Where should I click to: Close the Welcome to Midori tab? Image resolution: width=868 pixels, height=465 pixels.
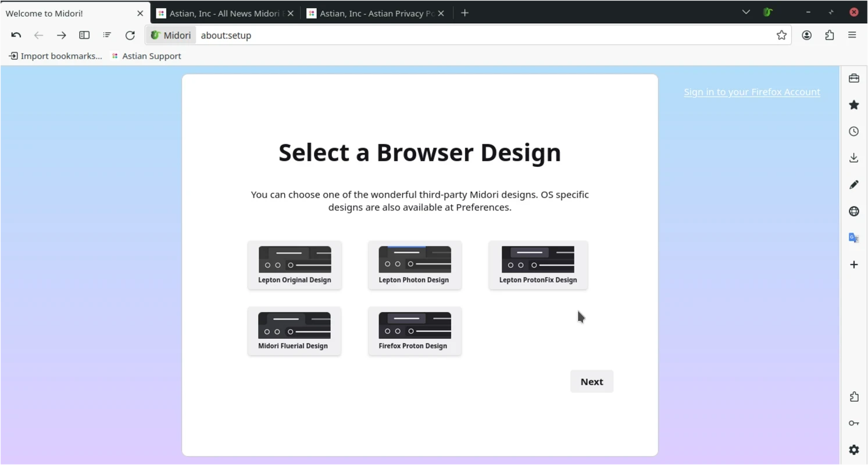(140, 13)
